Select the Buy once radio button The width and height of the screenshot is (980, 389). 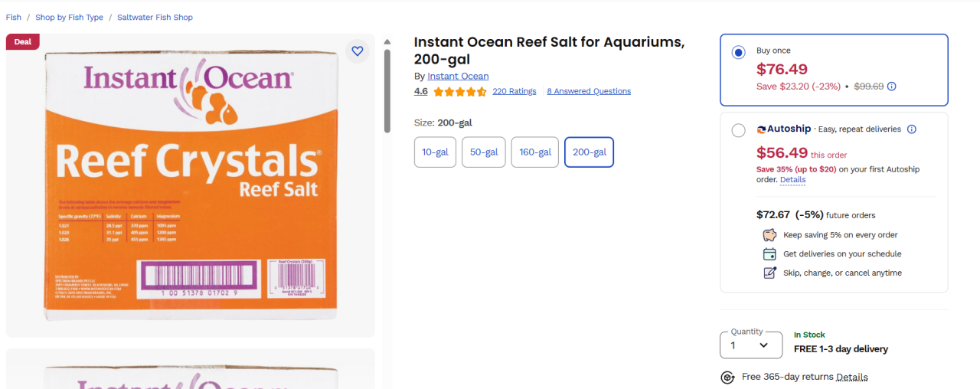738,53
